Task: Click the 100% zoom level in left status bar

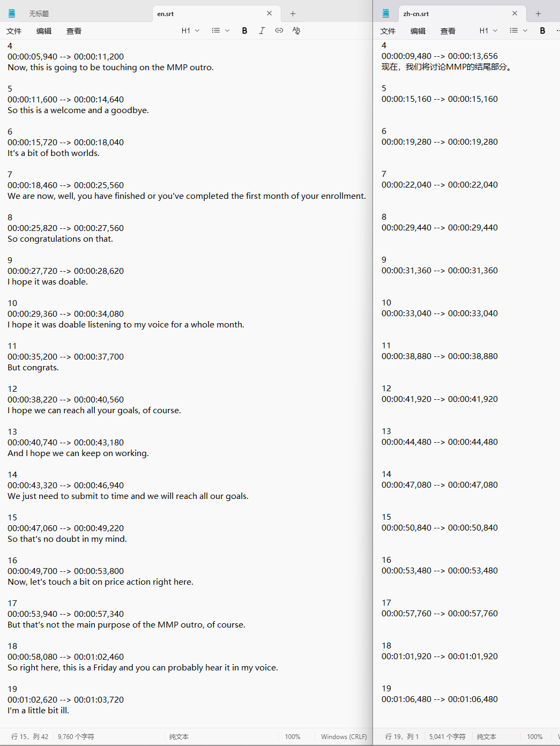Action: [x=293, y=737]
